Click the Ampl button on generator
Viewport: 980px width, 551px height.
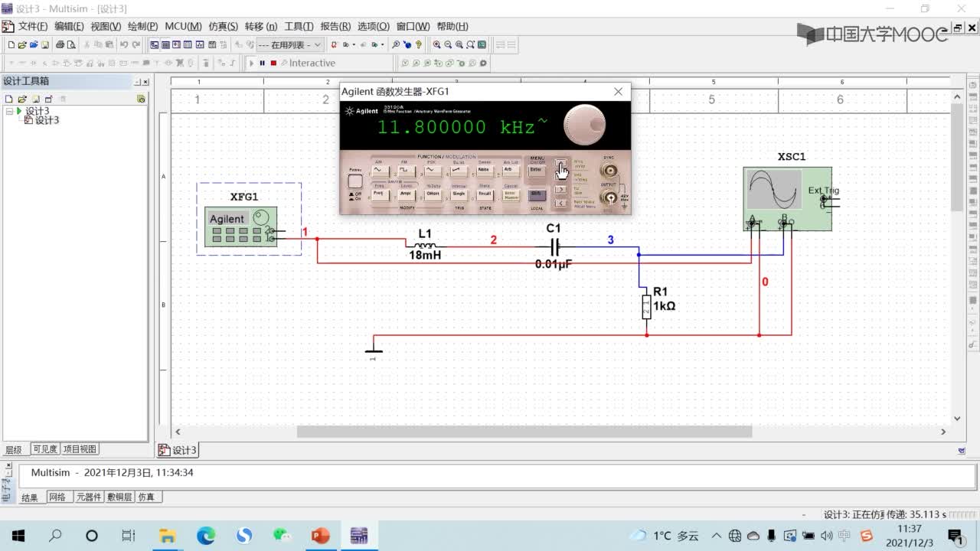point(406,194)
